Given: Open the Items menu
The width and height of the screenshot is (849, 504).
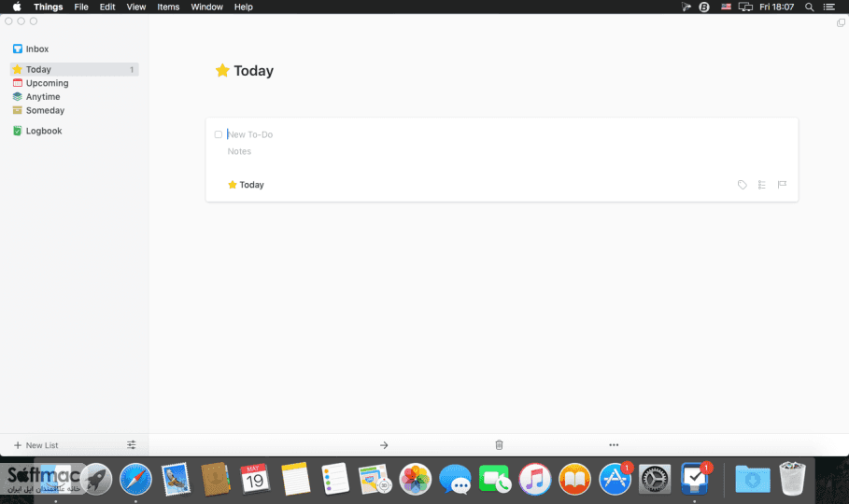Looking at the screenshot, I should [x=168, y=7].
